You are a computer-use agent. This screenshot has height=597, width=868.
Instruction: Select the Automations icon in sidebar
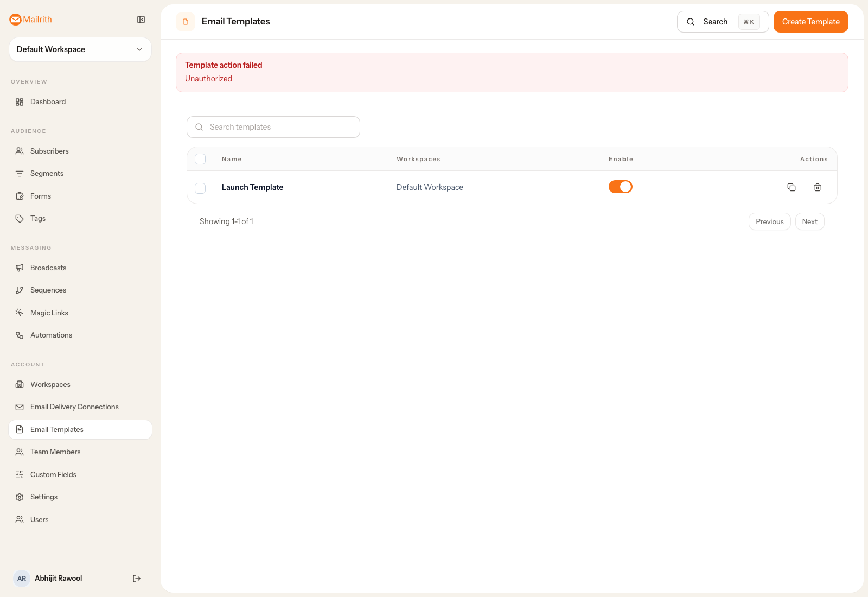(20, 335)
